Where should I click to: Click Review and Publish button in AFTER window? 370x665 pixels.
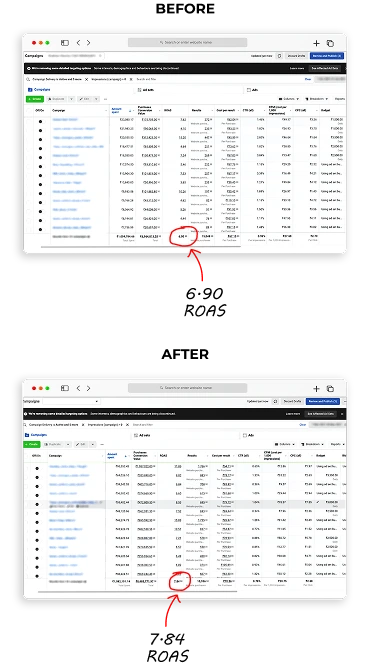pos(323,401)
